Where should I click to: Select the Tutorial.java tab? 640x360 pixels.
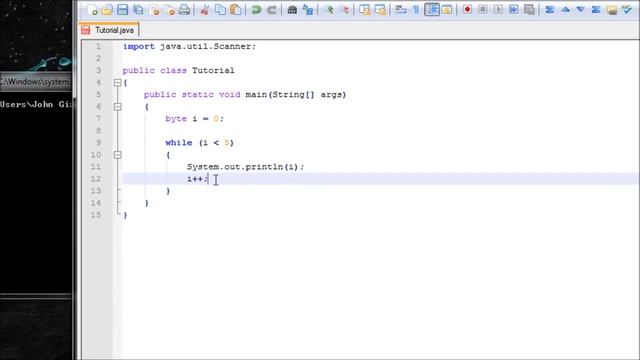pyautogui.click(x=109, y=30)
